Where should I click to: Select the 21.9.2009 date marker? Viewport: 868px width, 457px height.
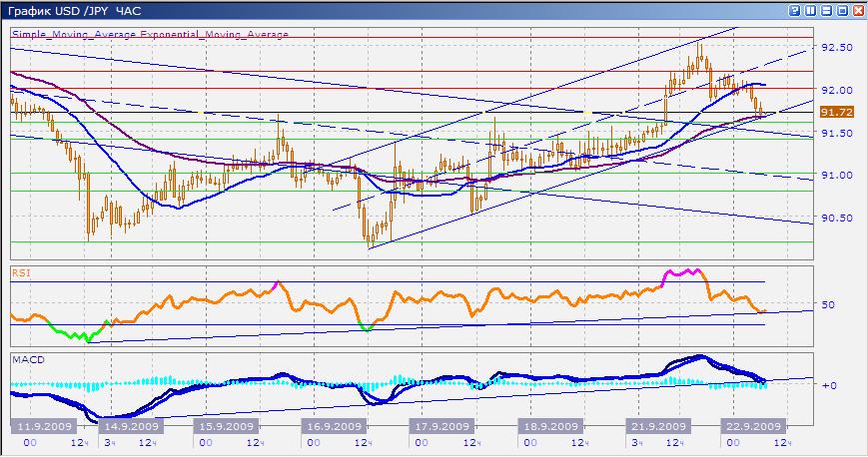click(656, 426)
